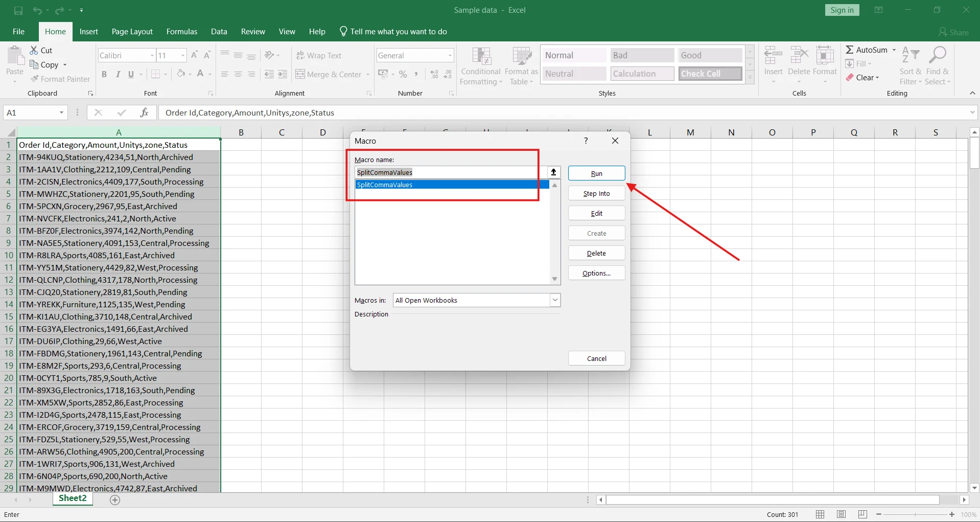Click the zoom slider in status bar
The width and height of the screenshot is (980, 522).
(915, 514)
